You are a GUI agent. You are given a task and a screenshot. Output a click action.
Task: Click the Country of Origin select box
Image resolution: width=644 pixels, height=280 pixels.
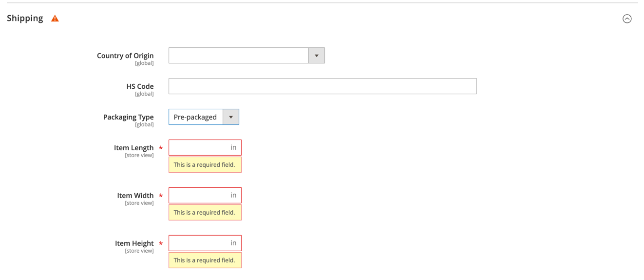[246, 56]
